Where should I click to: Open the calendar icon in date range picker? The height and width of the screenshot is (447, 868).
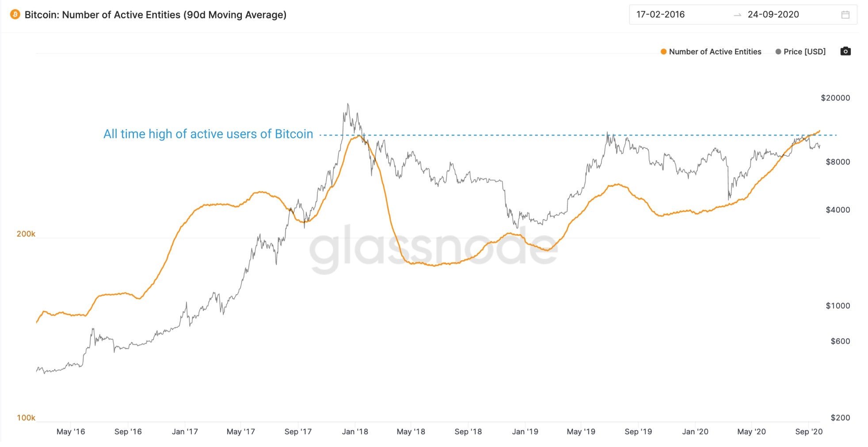[845, 15]
